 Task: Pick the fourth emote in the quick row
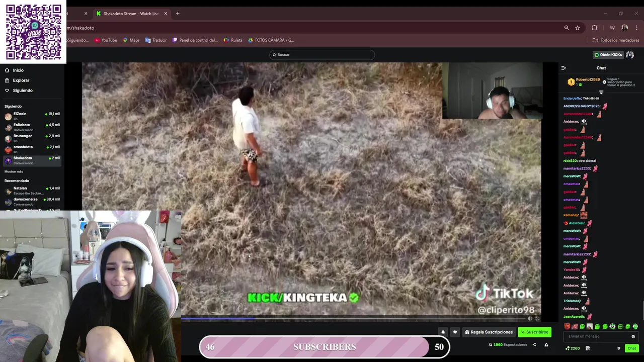click(x=590, y=327)
